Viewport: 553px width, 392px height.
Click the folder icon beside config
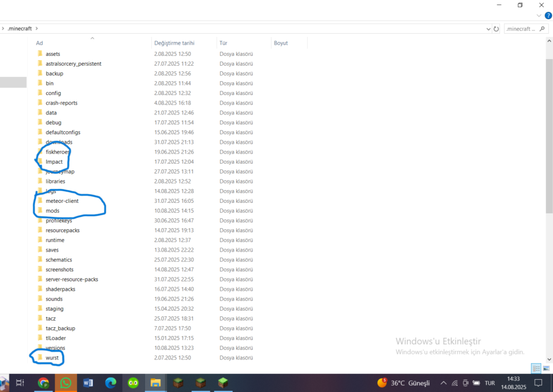(x=40, y=93)
